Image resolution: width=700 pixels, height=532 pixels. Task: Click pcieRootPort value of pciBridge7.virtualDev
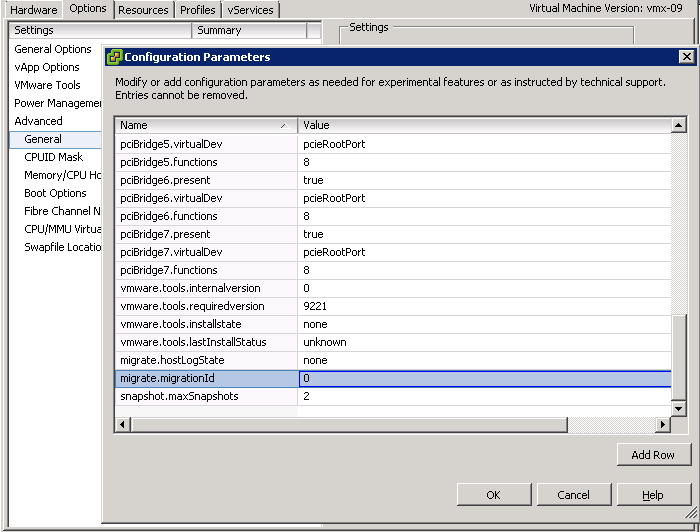coord(334,252)
